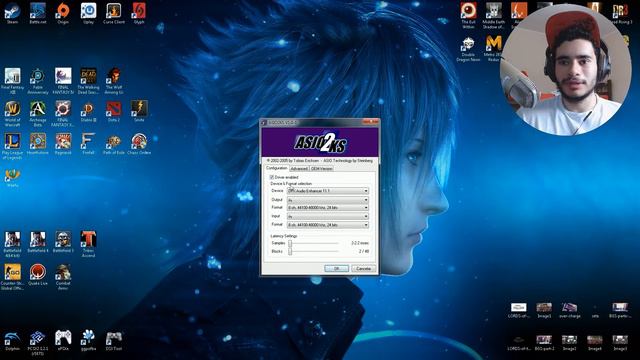Open the Smite desktop icon

click(x=139, y=111)
